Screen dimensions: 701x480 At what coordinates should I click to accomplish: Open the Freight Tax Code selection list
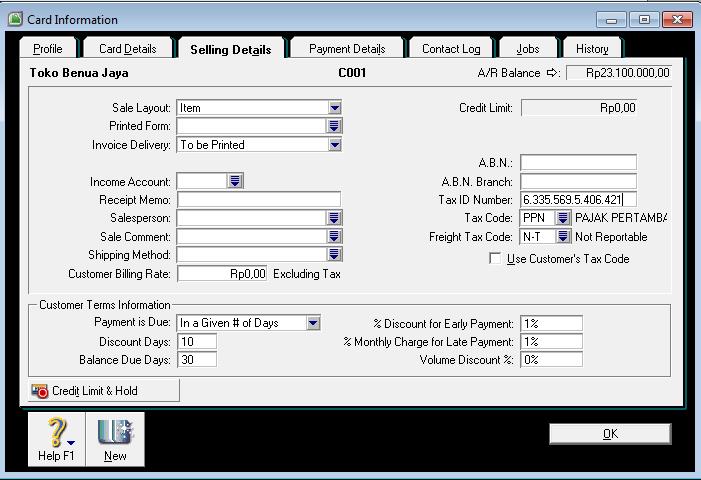coord(562,236)
